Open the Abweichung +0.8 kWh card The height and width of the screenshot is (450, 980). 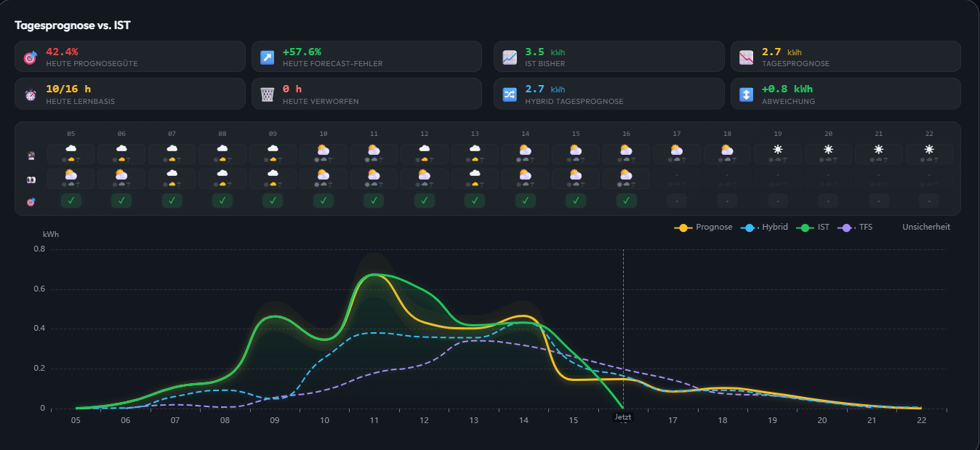(846, 94)
